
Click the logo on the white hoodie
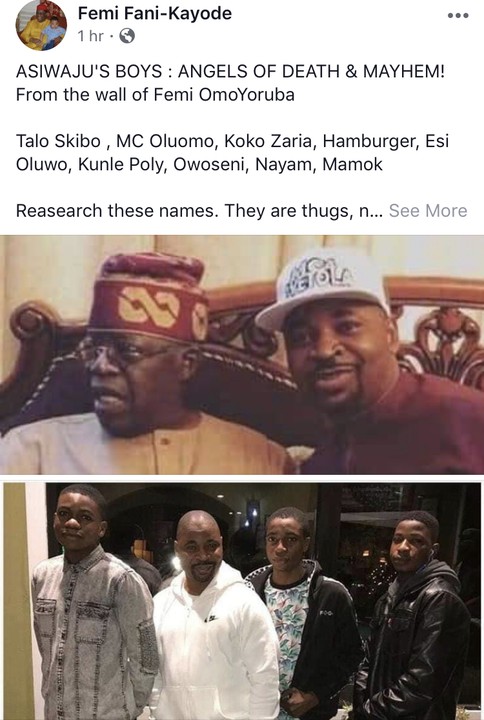pyautogui.click(x=211, y=619)
